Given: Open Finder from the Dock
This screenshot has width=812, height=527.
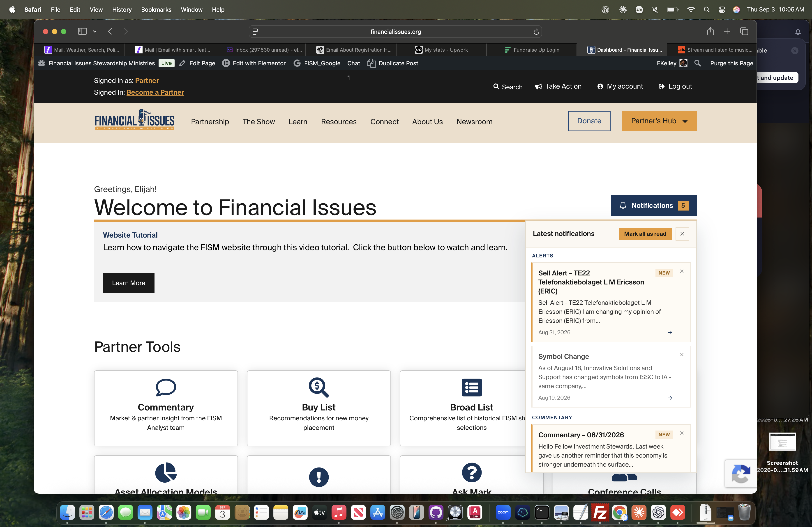Looking at the screenshot, I should coord(67,512).
